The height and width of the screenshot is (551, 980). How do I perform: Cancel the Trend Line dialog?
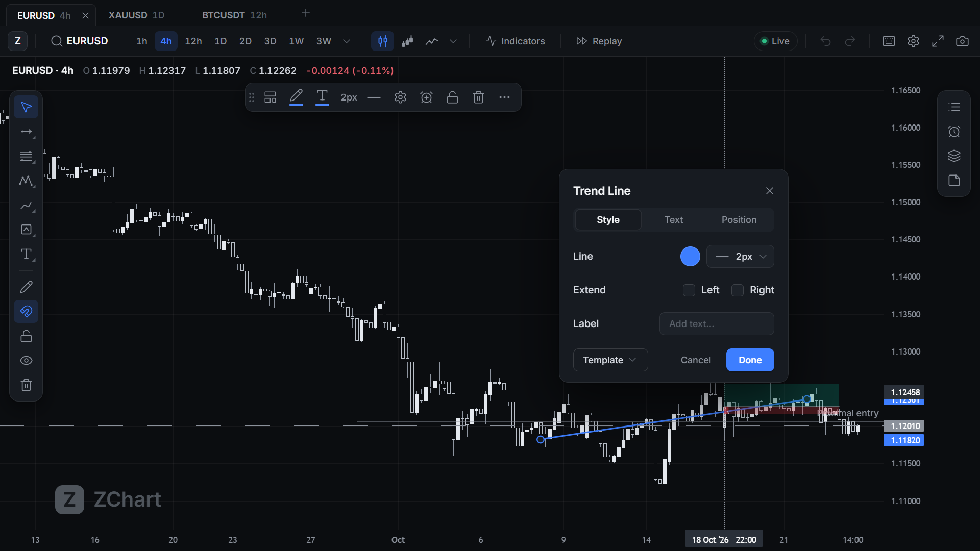coord(696,360)
